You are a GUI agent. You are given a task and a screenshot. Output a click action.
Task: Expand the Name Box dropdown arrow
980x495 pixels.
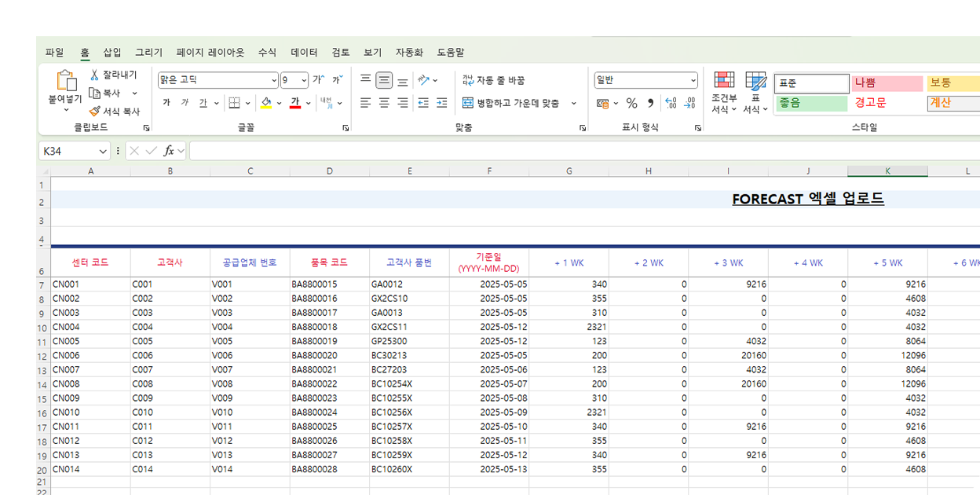coord(103,151)
